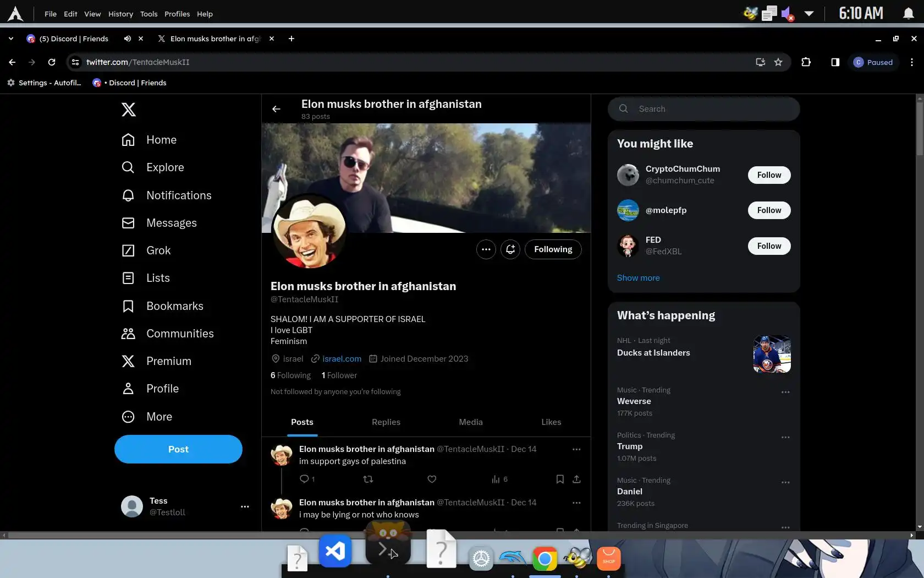
Task: View the 1 Follower list
Action: point(339,375)
